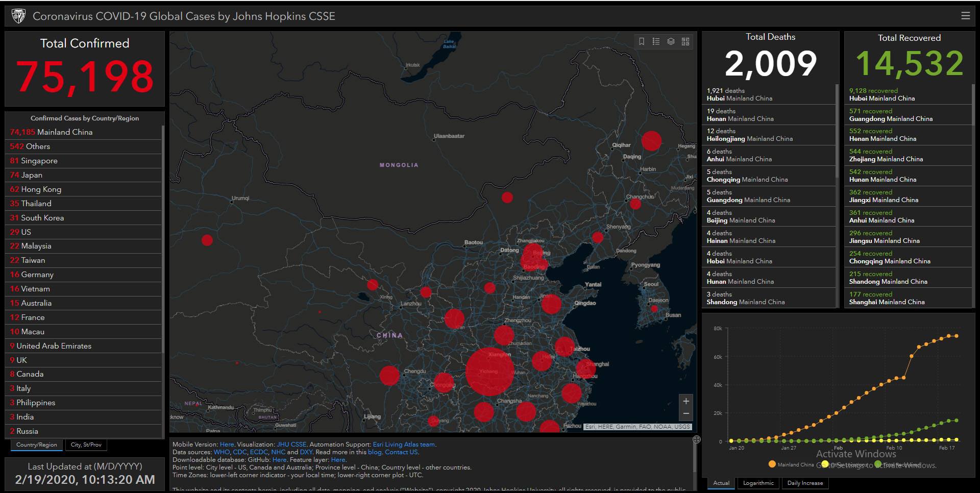Click the last Mainland China chart data point
980x493 pixels.
[x=957, y=336]
